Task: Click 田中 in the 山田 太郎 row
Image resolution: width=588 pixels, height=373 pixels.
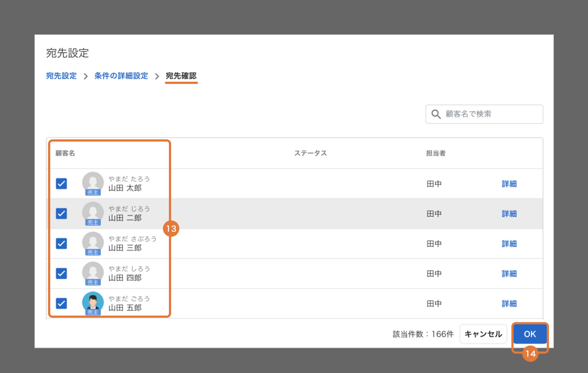Action: (434, 184)
